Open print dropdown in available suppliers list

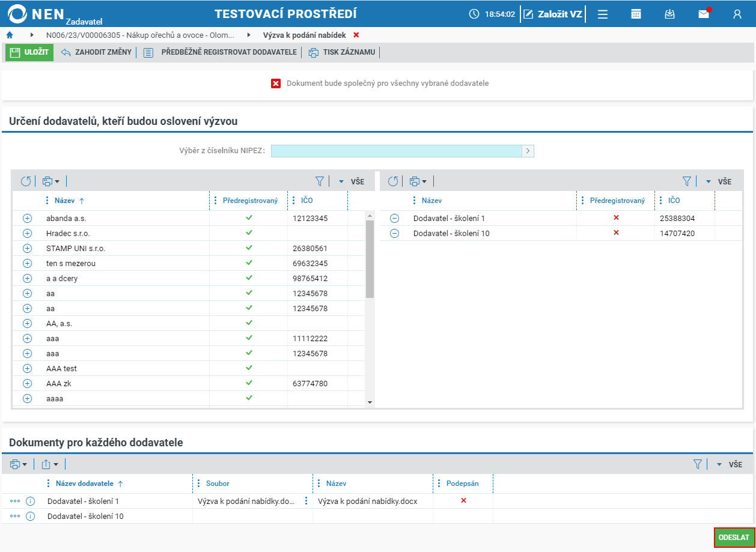coord(50,181)
